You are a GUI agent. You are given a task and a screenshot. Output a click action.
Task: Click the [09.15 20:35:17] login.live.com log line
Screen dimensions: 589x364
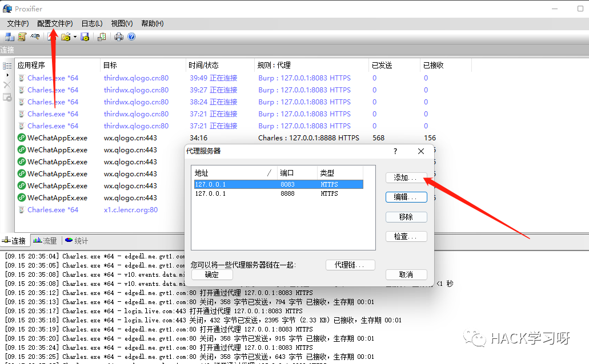(154, 311)
